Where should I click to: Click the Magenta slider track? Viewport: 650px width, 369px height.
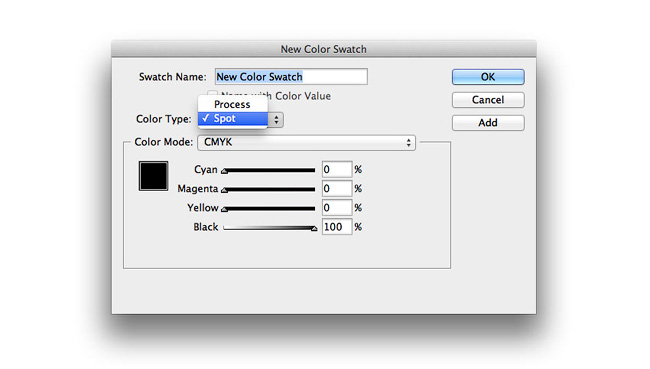[x=269, y=189]
